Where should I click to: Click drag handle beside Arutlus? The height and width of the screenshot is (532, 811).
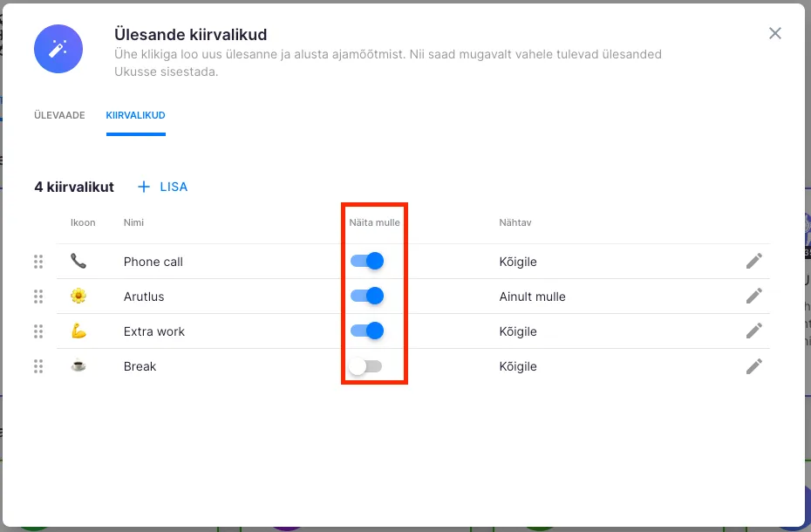coord(38,297)
